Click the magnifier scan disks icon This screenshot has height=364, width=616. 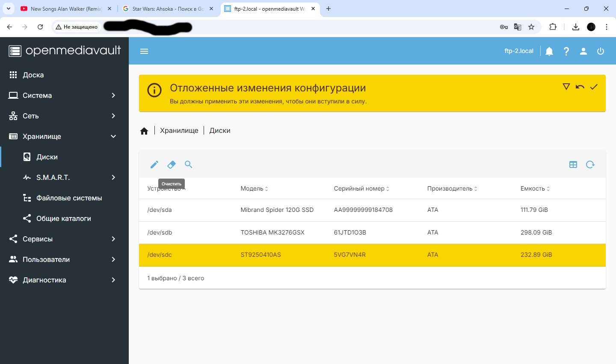coord(189,164)
